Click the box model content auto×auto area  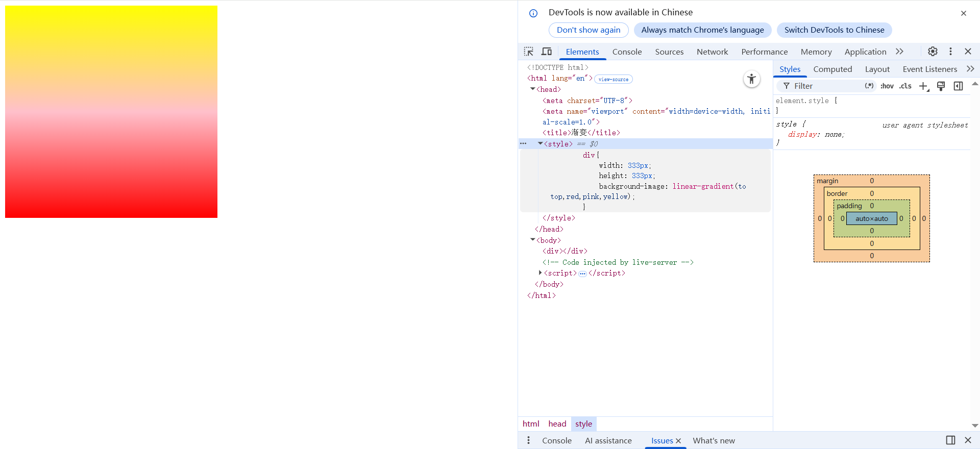[x=872, y=218]
